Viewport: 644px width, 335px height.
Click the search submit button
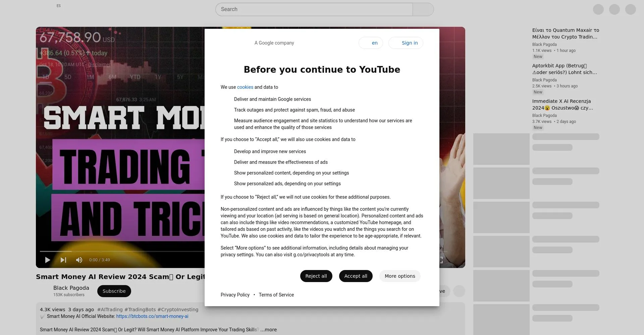tap(423, 9)
